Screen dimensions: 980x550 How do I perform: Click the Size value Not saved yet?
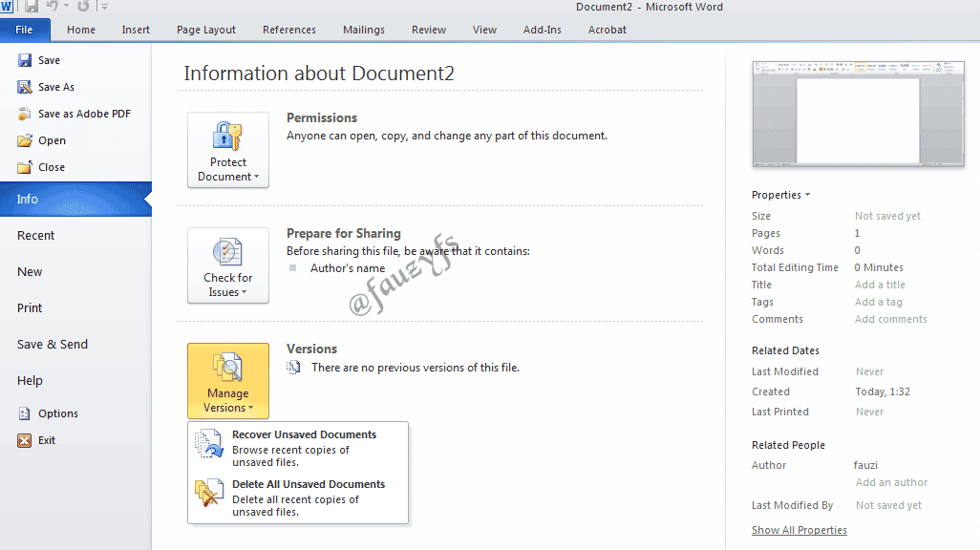tap(887, 216)
